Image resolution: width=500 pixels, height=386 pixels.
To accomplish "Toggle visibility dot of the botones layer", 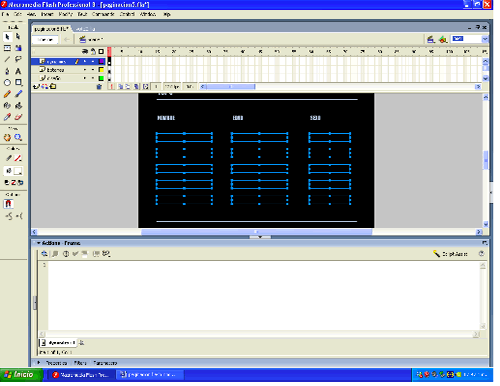I will tap(85, 70).
